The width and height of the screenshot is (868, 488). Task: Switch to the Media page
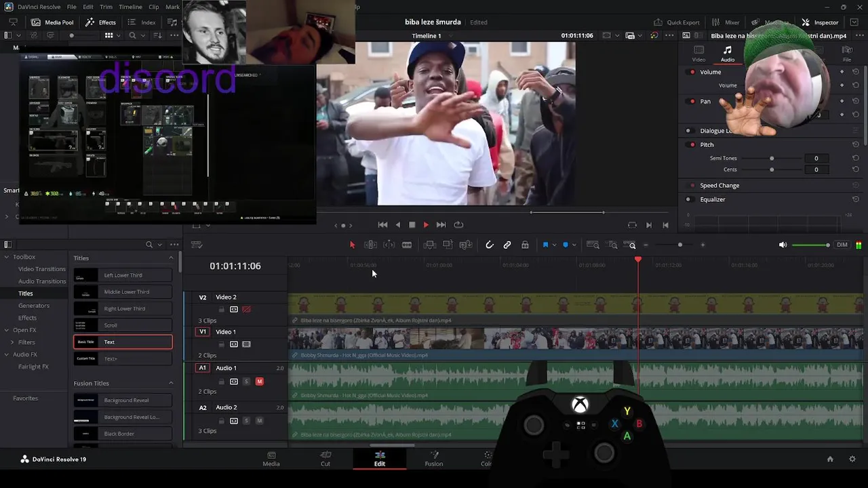[x=271, y=459]
